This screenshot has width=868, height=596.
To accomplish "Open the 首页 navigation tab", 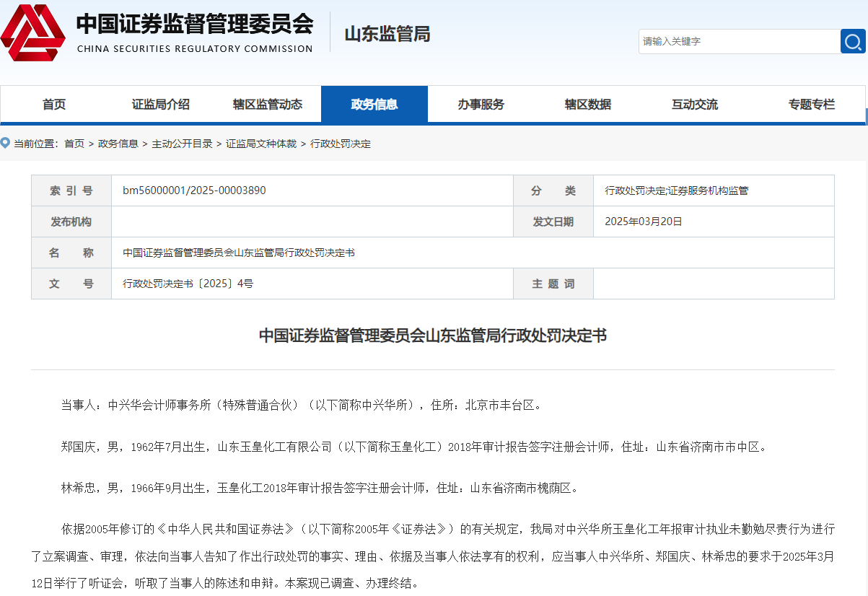I will tap(54, 105).
